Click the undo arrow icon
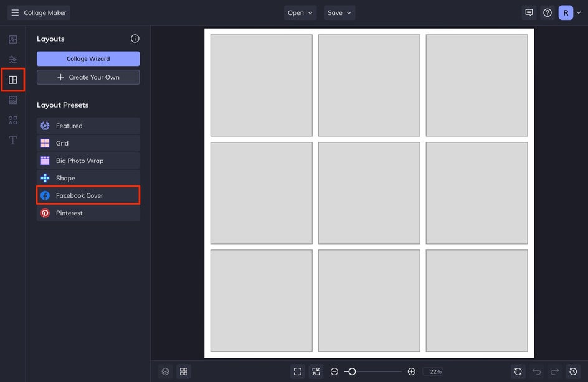This screenshot has height=382, width=588. coord(537,371)
